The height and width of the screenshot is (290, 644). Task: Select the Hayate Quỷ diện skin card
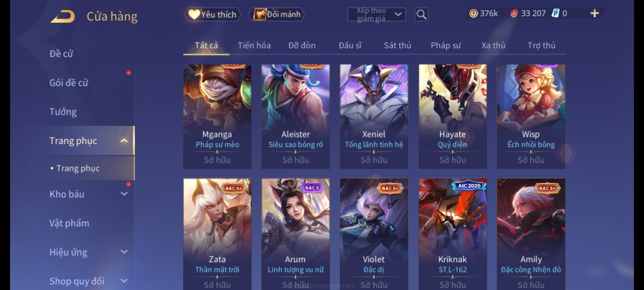coord(453,117)
